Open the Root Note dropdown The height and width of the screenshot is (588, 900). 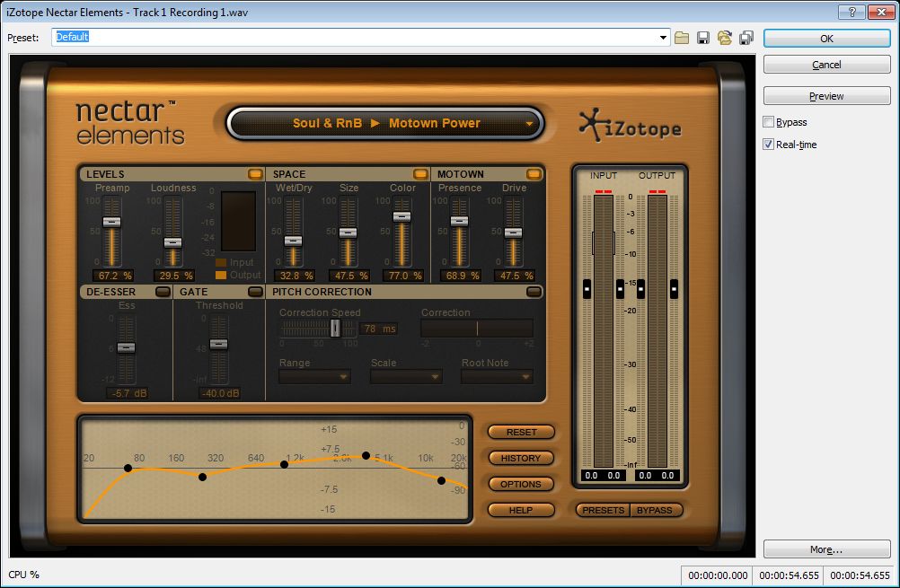click(x=497, y=377)
